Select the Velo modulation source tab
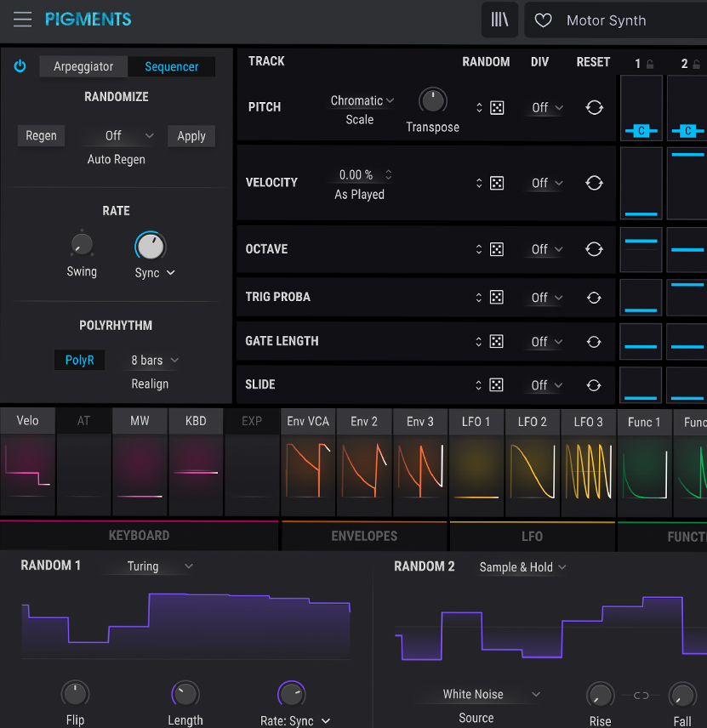Image resolution: width=707 pixels, height=728 pixels. (27, 421)
